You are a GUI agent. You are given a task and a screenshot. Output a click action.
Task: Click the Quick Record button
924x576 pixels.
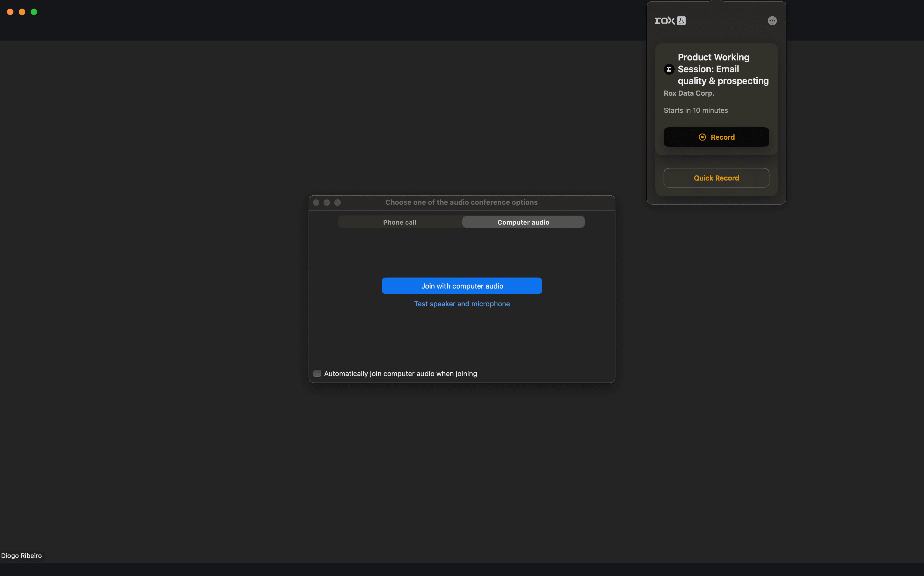[x=716, y=178]
